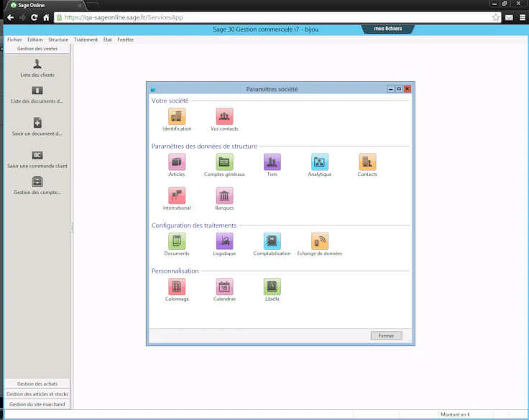This screenshot has height=420, width=529.
Task: Open the Calendrier personalisation icon
Action: click(224, 287)
